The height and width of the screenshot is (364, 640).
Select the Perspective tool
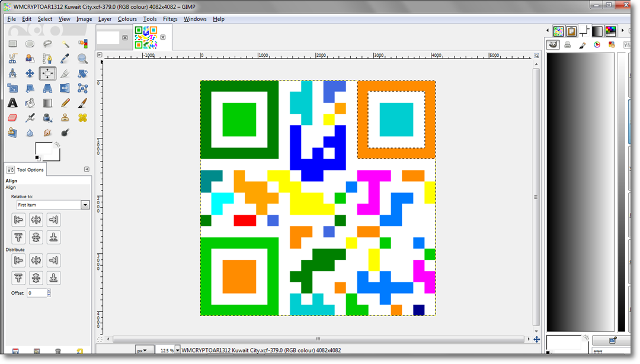tap(47, 88)
